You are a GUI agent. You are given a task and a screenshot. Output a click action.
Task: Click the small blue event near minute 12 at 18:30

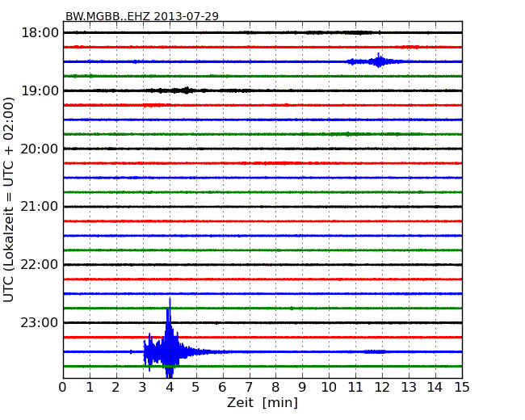(x=378, y=61)
